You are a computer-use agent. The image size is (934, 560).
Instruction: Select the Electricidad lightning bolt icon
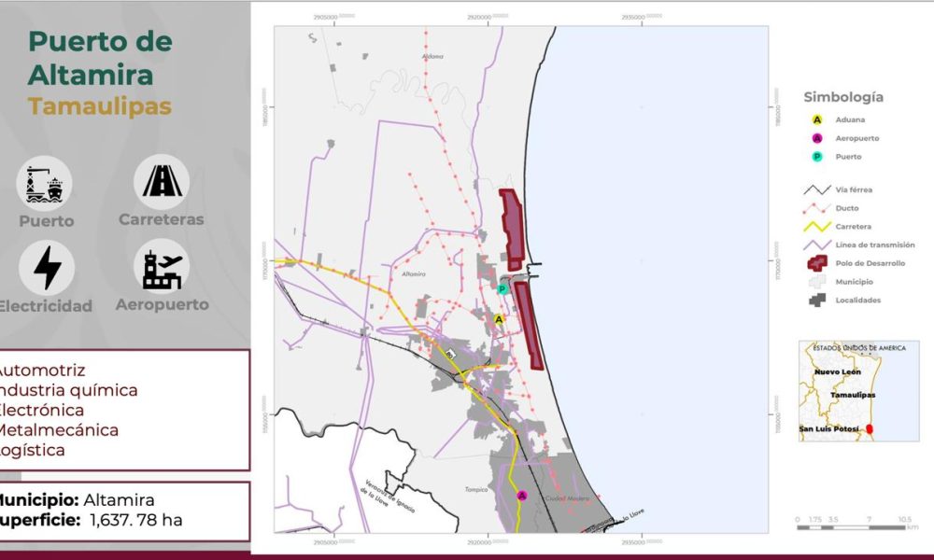point(47,268)
